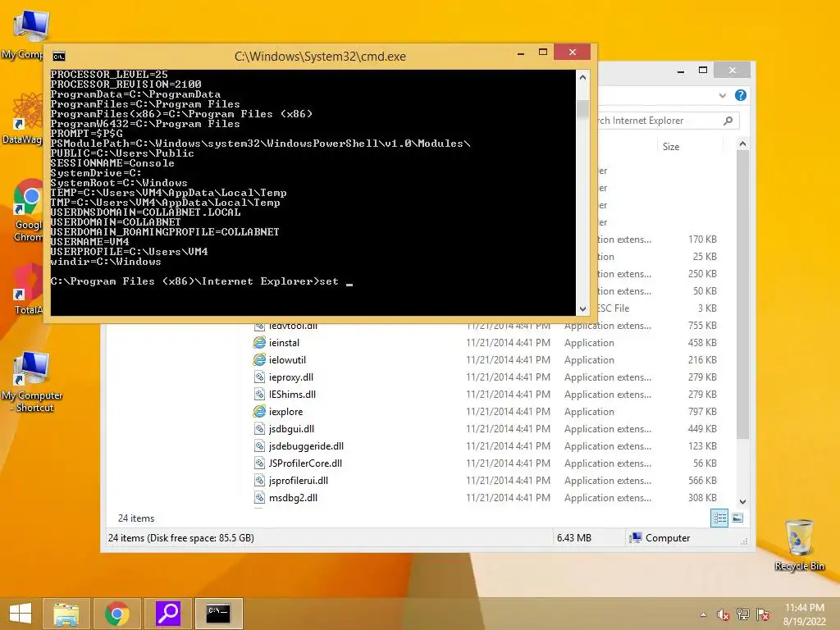Click the 24 items count label

click(136, 518)
